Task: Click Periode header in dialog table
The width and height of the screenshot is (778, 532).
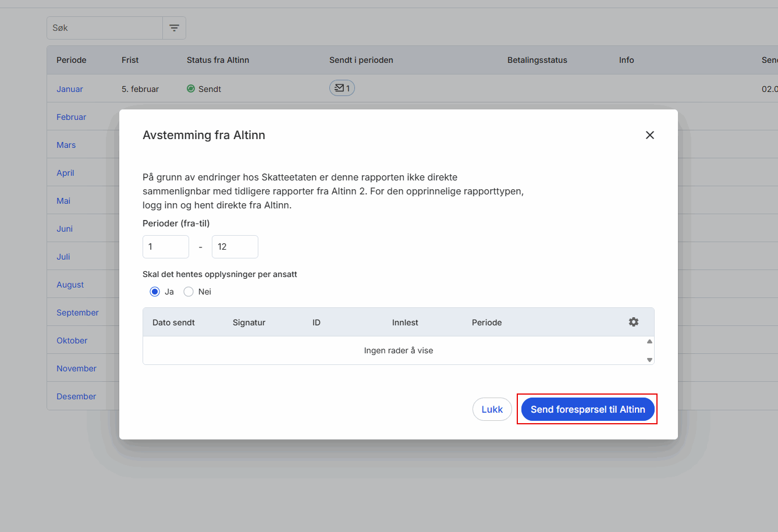Action: [x=486, y=322]
